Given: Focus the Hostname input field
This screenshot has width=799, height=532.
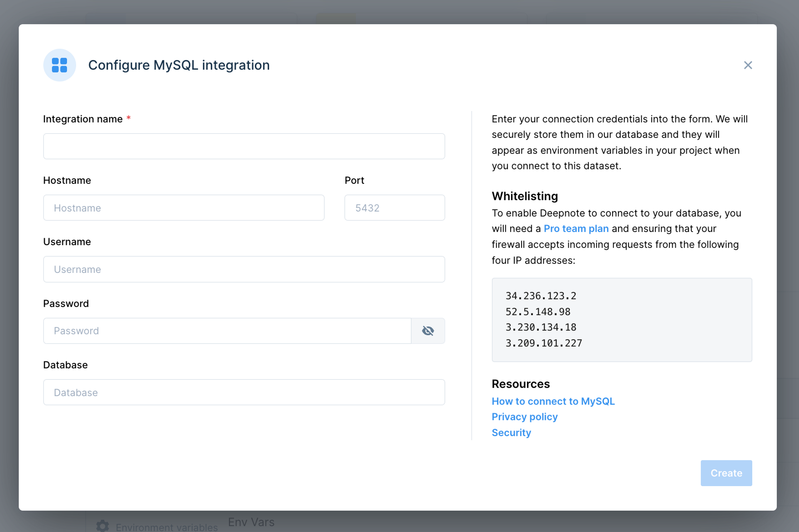Looking at the screenshot, I should coord(184,208).
